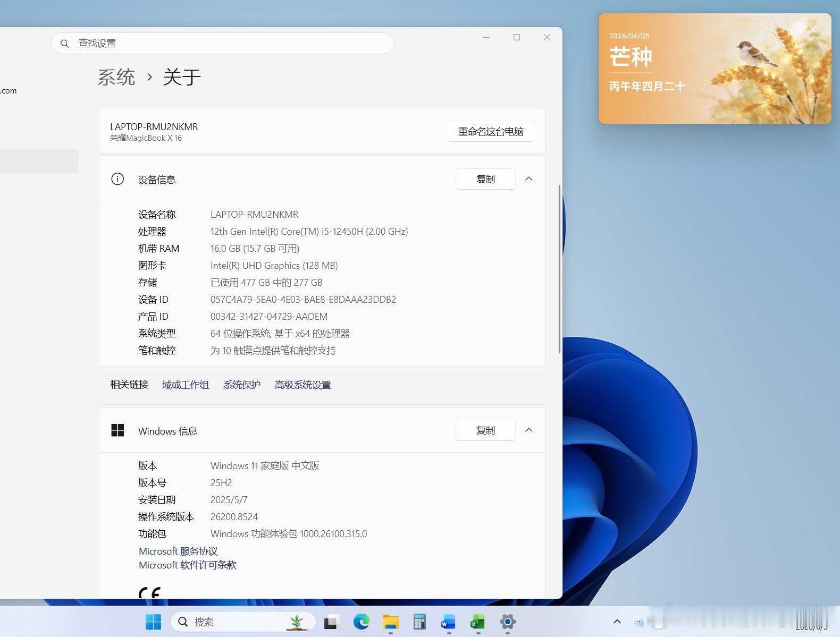The image size is (840, 637).
Task: Open File Explorer from the taskbar
Action: click(391, 622)
